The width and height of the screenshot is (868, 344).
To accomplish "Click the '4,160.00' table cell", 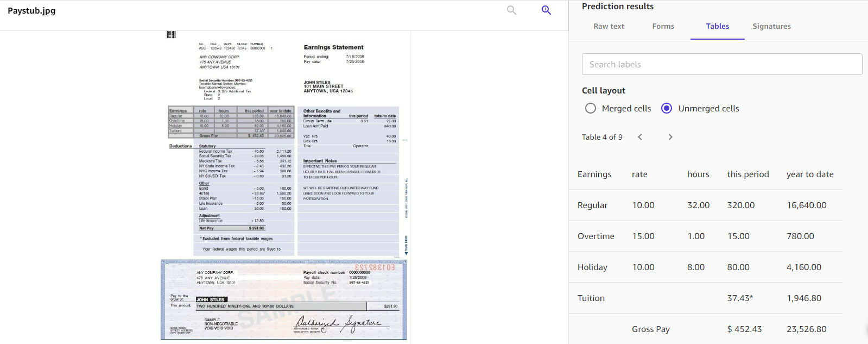I will 804,267.
